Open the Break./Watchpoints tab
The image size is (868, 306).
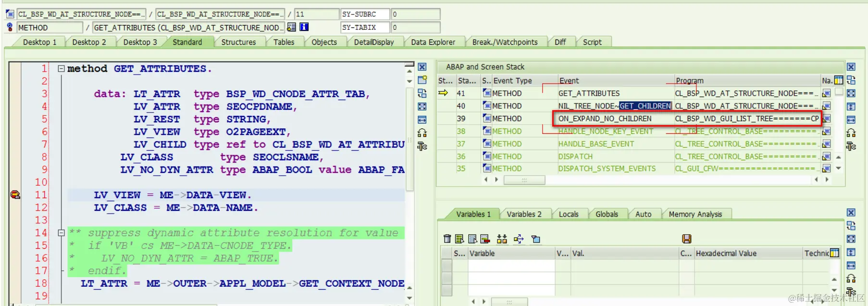(x=505, y=42)
